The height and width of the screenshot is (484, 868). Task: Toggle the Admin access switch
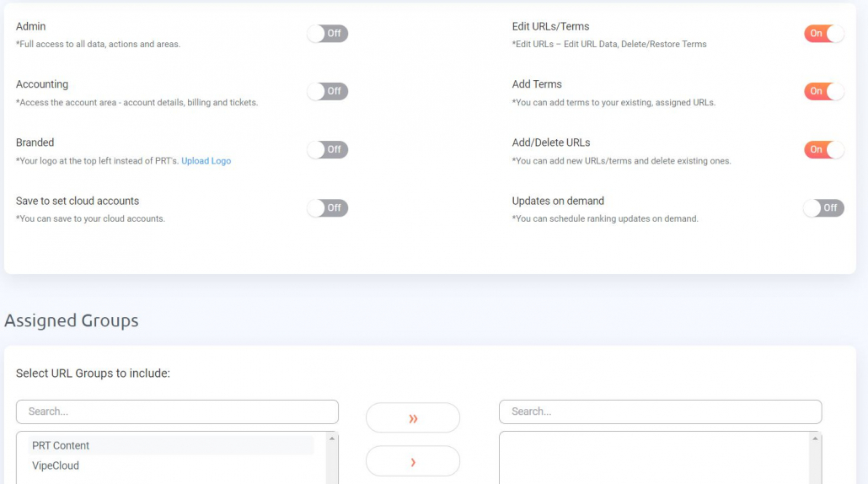click(327, 33)
